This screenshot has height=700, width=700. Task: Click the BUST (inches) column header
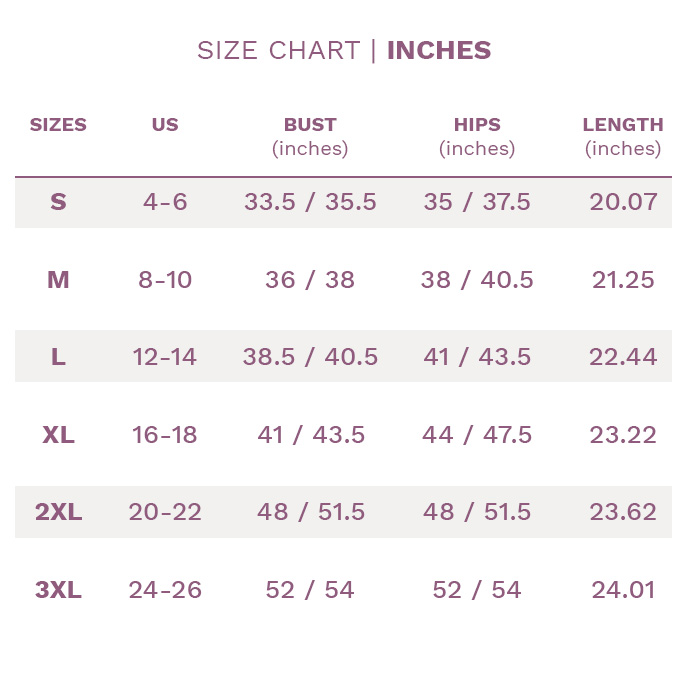click(310, 137)
